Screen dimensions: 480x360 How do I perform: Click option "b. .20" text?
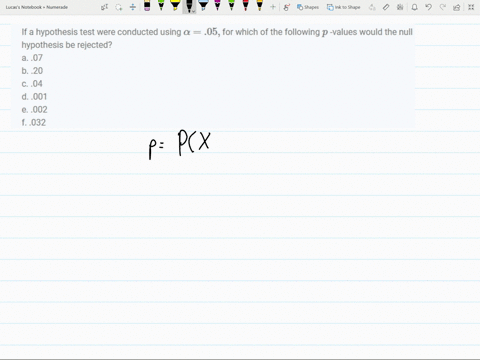(32, 71)
